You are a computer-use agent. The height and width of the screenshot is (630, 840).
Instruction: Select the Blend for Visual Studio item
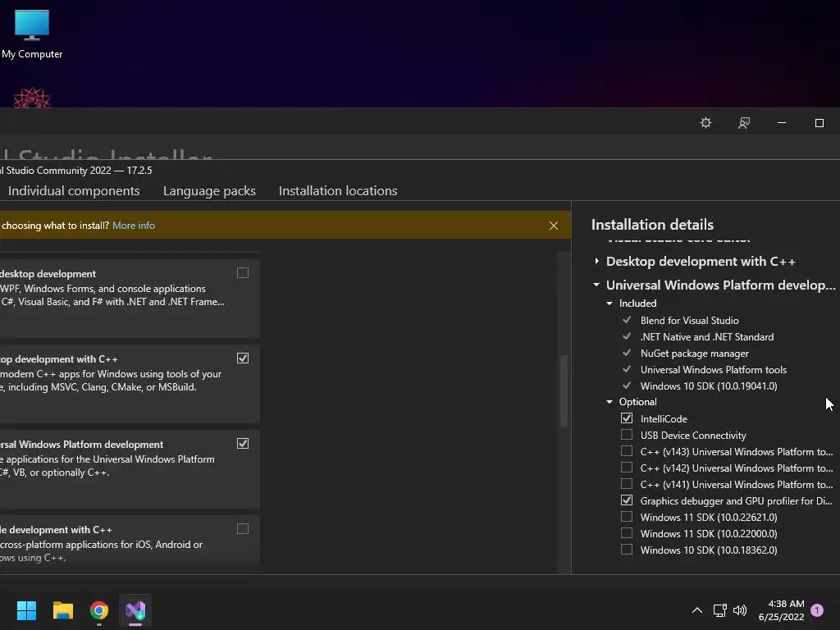click(x=689, y=321)
